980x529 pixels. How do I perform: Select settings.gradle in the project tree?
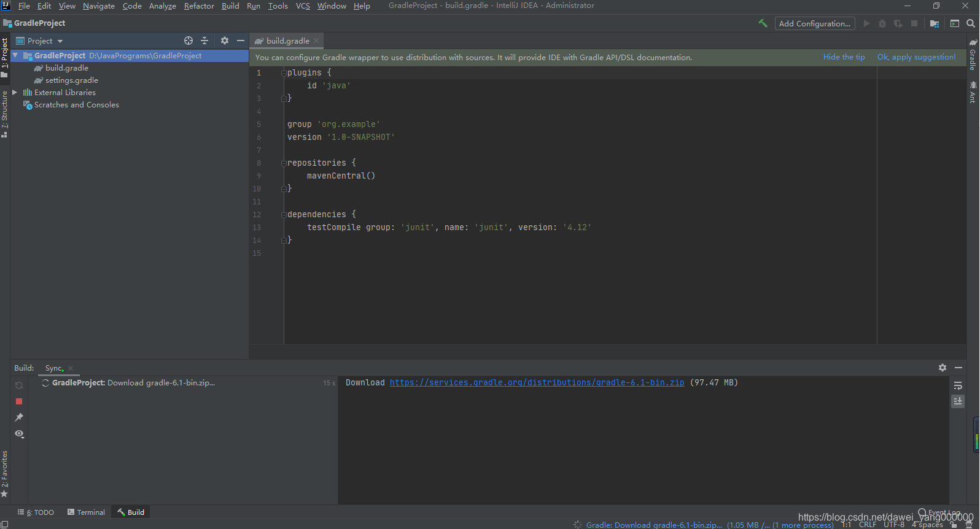click(x=72, y=80)
